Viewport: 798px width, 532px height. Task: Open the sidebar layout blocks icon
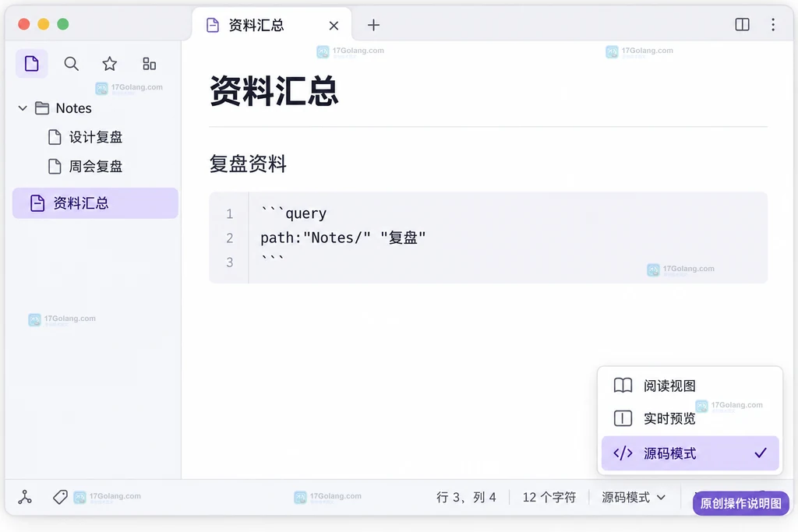tap(149, 64)
